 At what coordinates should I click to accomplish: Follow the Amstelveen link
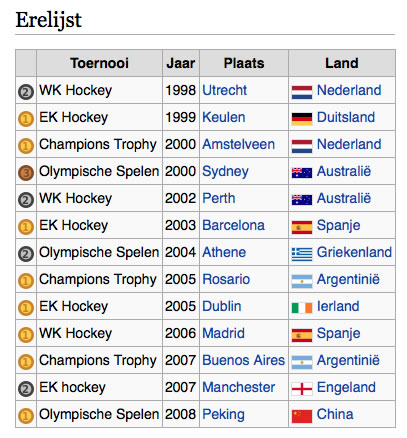coord(238,144)
